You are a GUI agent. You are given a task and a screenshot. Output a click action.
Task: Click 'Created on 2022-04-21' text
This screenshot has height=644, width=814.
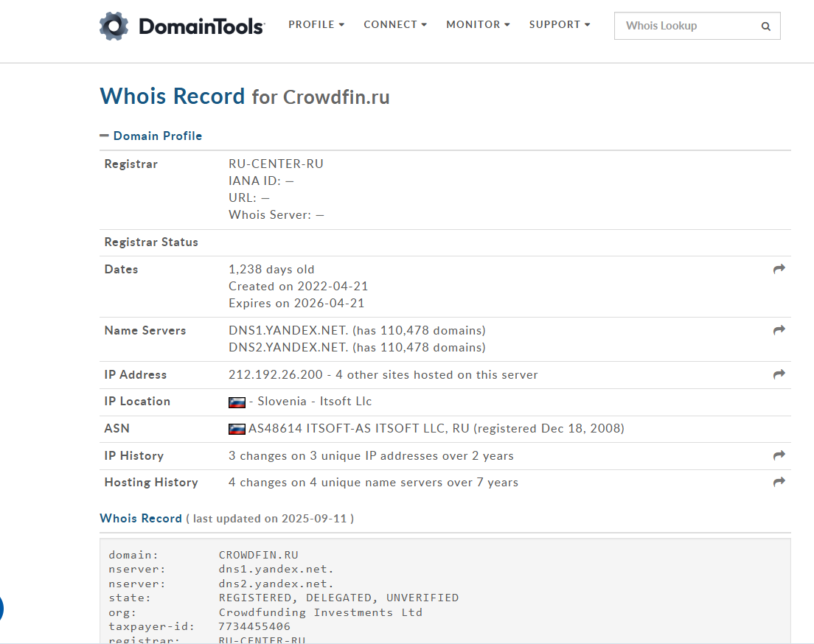click(299, 287)
